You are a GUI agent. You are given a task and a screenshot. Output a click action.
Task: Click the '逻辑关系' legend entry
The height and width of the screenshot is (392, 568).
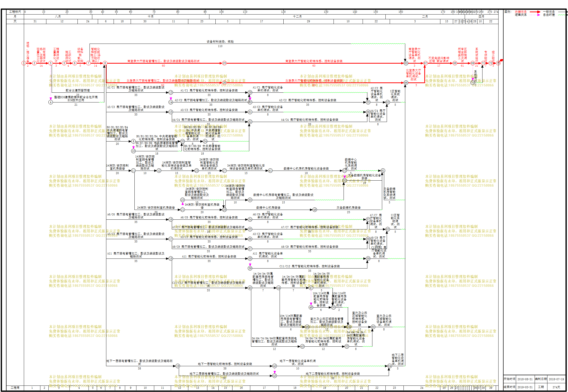click(x=521, y=15)
